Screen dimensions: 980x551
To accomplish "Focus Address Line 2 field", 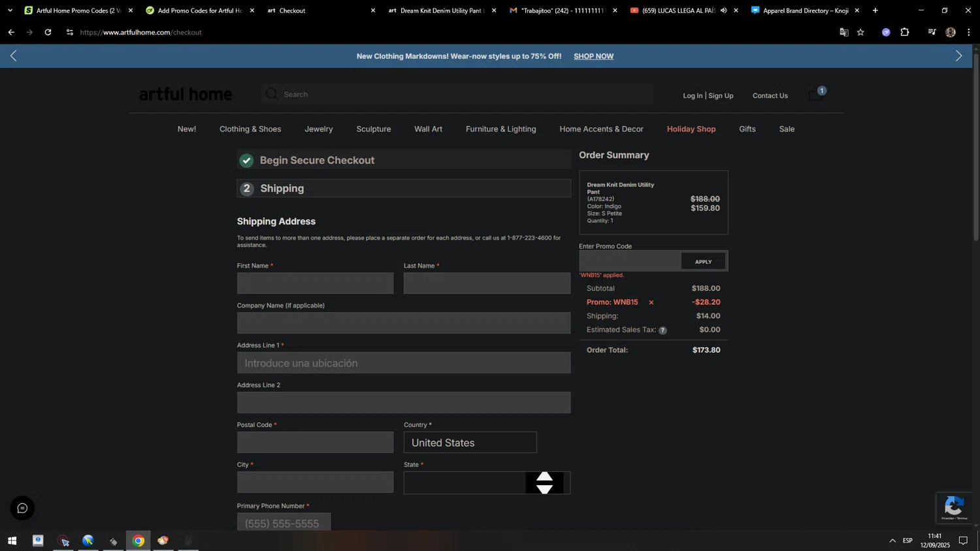I will click(x=404, y=403).
